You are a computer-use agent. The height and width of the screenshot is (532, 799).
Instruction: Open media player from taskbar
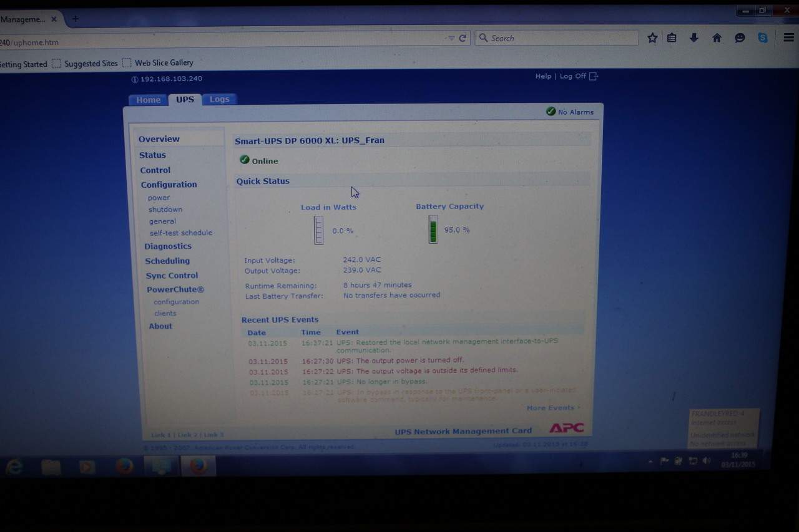(87, 466)
